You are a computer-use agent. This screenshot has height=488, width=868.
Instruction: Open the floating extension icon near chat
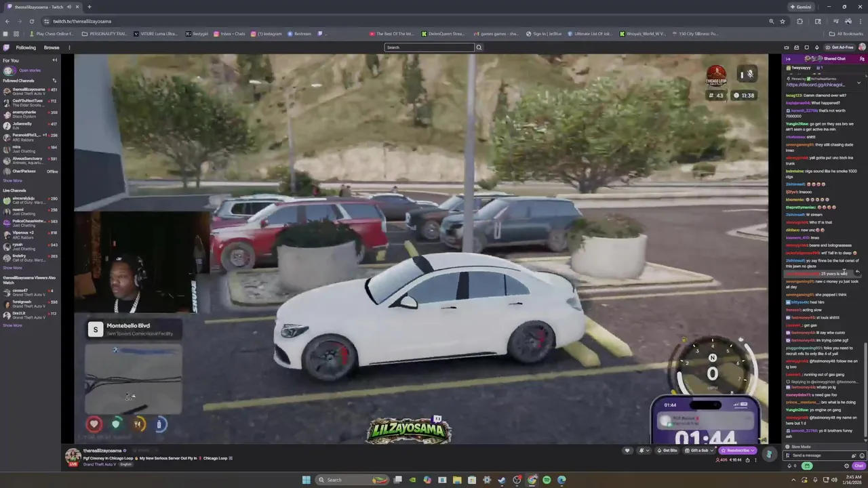768,454
